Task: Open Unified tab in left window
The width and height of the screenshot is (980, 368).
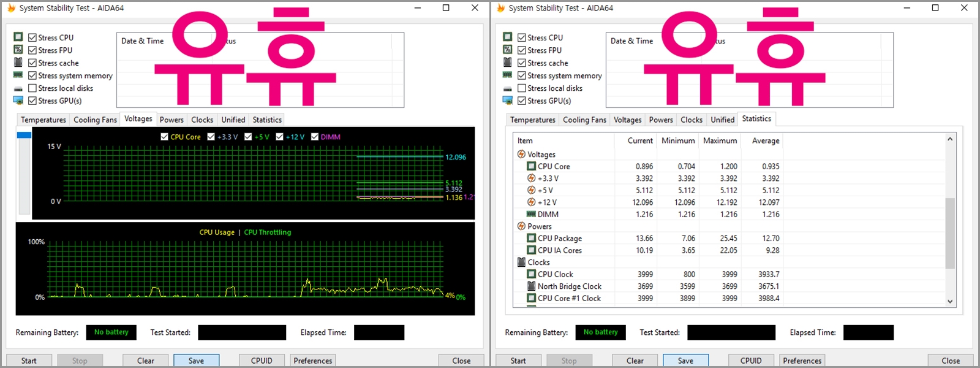Action: tap(233, 120)
